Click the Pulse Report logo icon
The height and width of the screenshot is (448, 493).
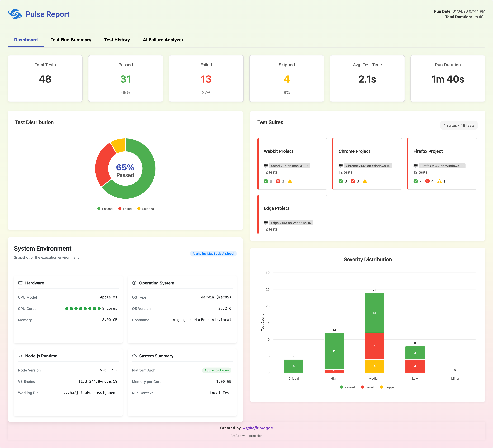(x=15, y=14)
